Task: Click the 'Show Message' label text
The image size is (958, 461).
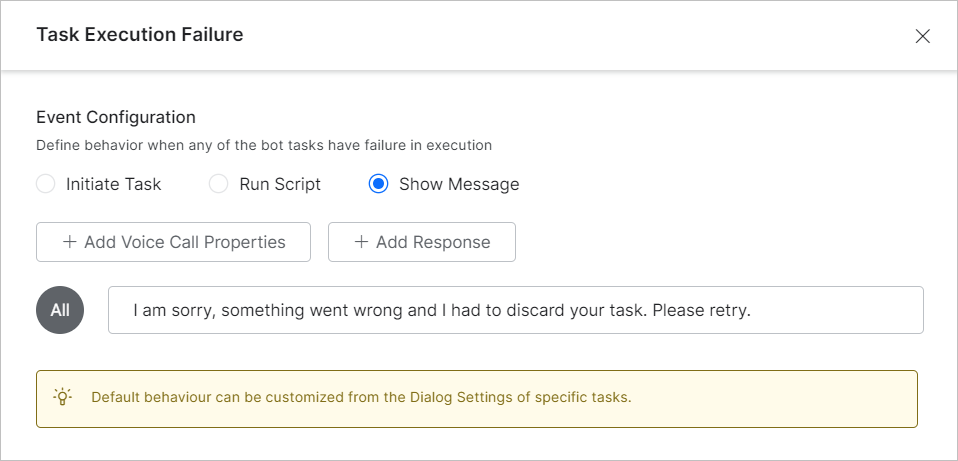Action: [459, 184]
